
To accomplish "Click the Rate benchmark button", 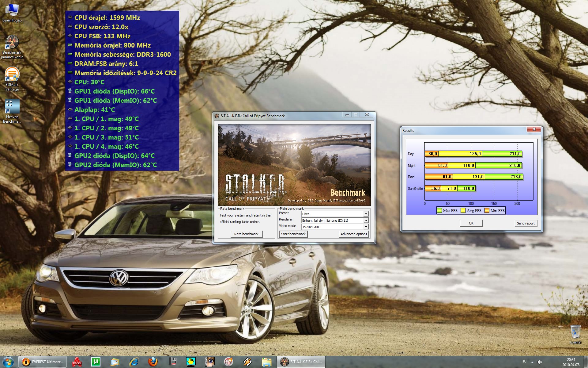I will coord(246,234).
